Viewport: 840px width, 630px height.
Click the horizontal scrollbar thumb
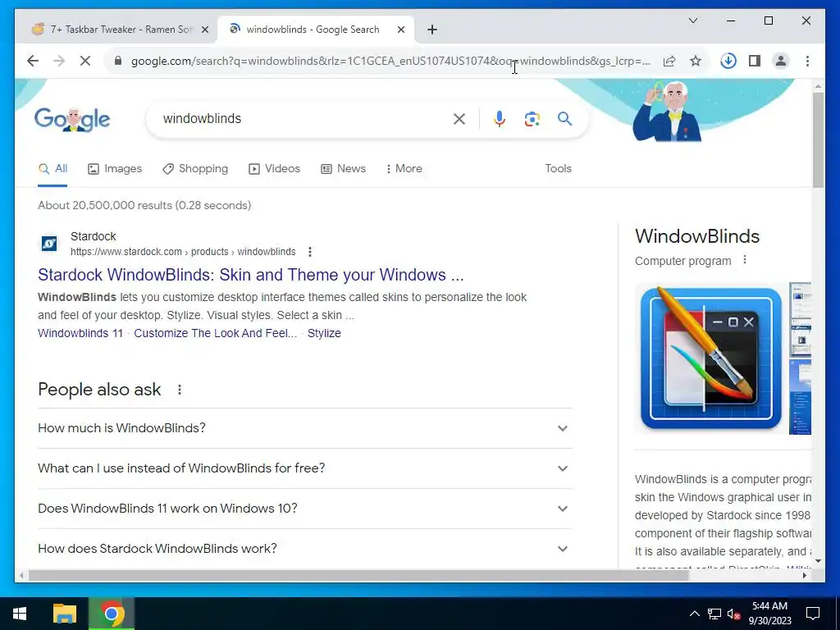358,575
